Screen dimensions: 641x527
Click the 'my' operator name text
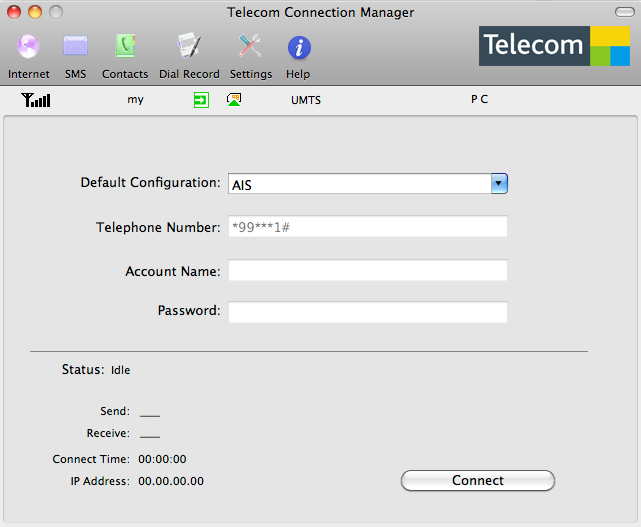135,100
